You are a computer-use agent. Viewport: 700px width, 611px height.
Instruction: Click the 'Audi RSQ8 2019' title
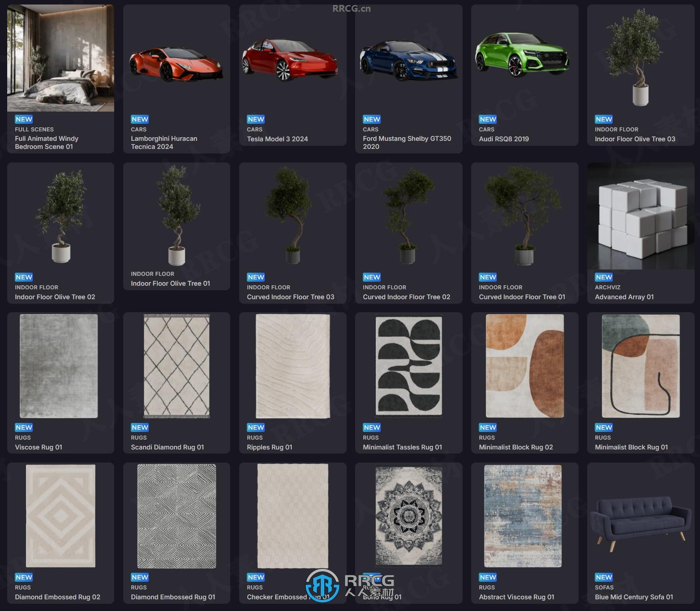click(x=504, y=139)
